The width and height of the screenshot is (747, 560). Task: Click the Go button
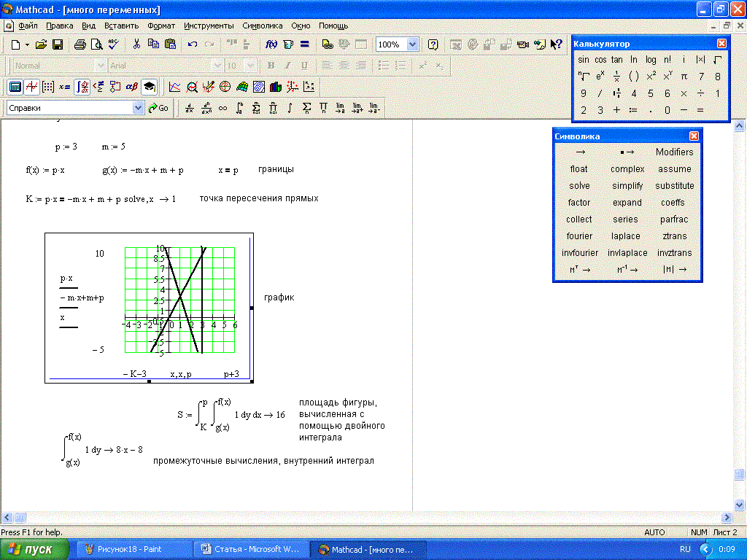158,108
